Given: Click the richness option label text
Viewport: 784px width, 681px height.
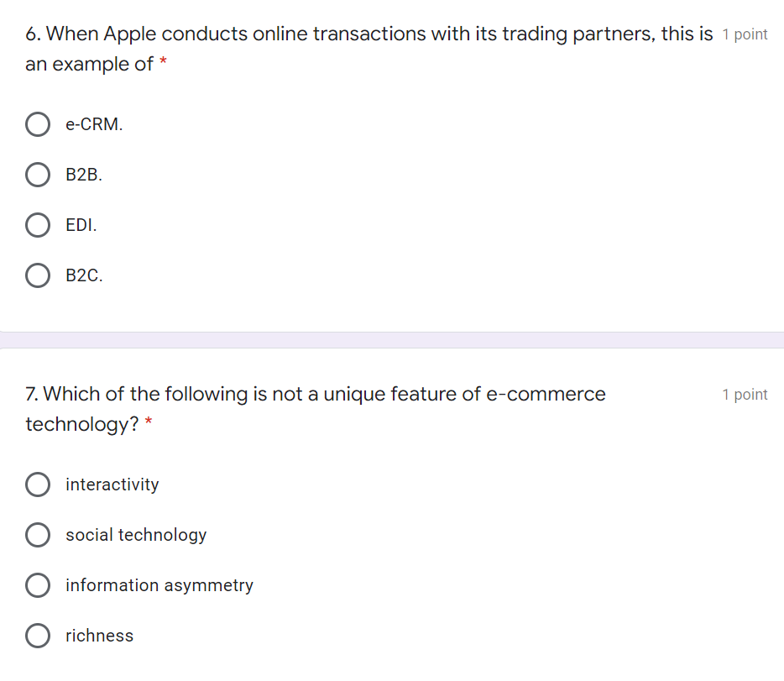Looking at the screenshot, I should click(x=99, y=636).
